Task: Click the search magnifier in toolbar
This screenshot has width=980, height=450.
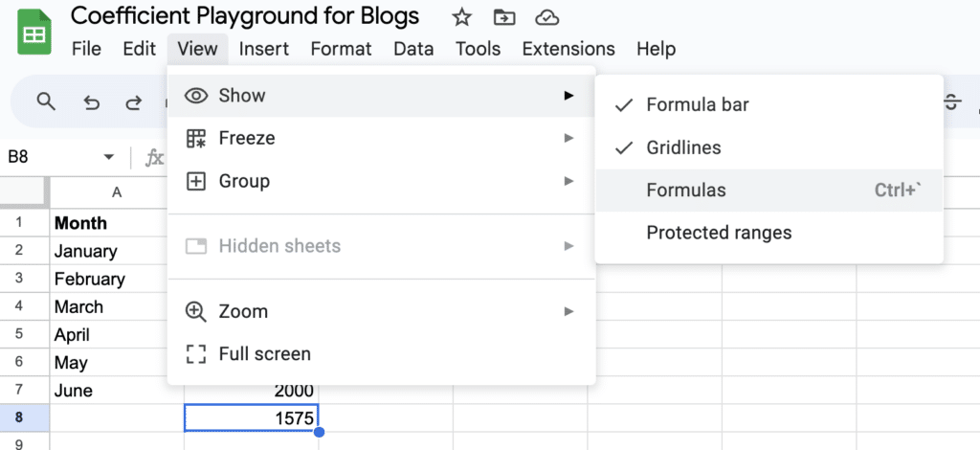Action: coord(46,101)
